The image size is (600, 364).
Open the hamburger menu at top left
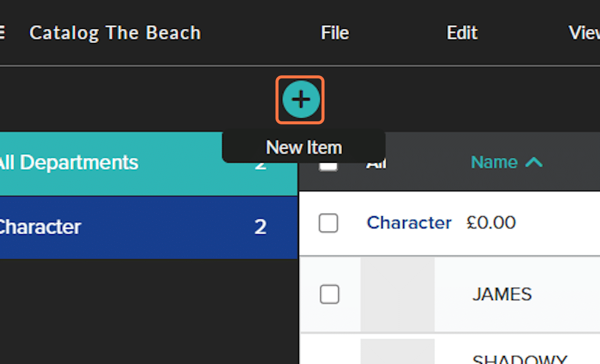point(2,32)
